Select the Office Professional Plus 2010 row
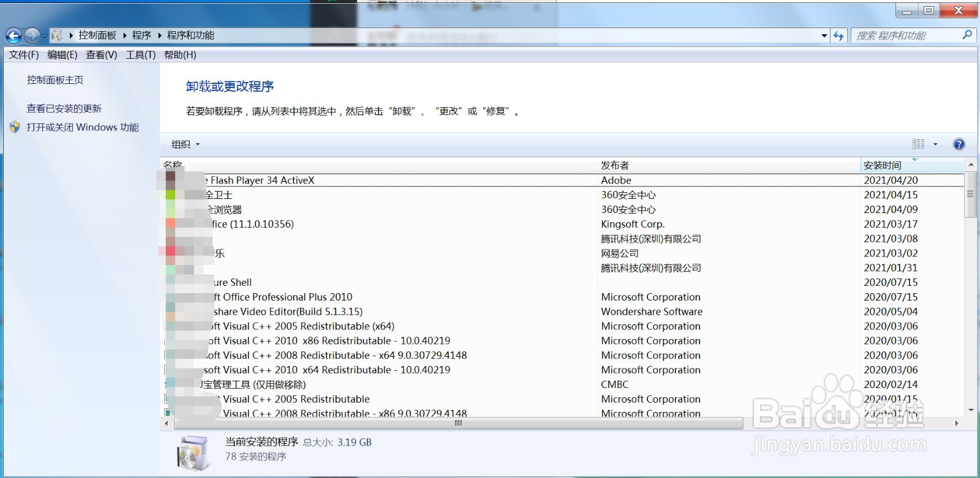Image resolution: width=980 pixels, height=478 pixels. (x=562, y=297)
